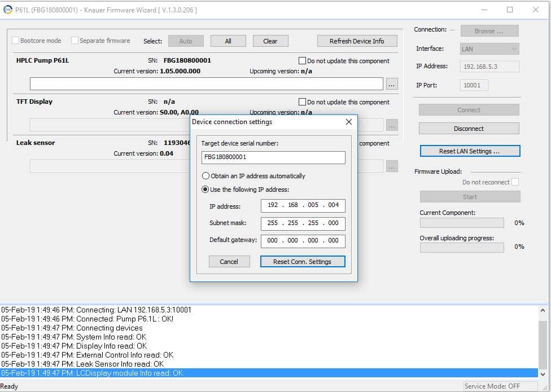The image size is (551, 392).
Task: Select 'Use the following IP address' option
Action: click(x=205, y=190)
